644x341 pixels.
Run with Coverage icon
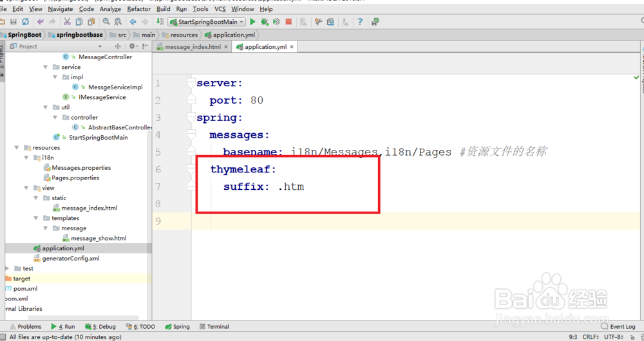click(x=276, y=22)
